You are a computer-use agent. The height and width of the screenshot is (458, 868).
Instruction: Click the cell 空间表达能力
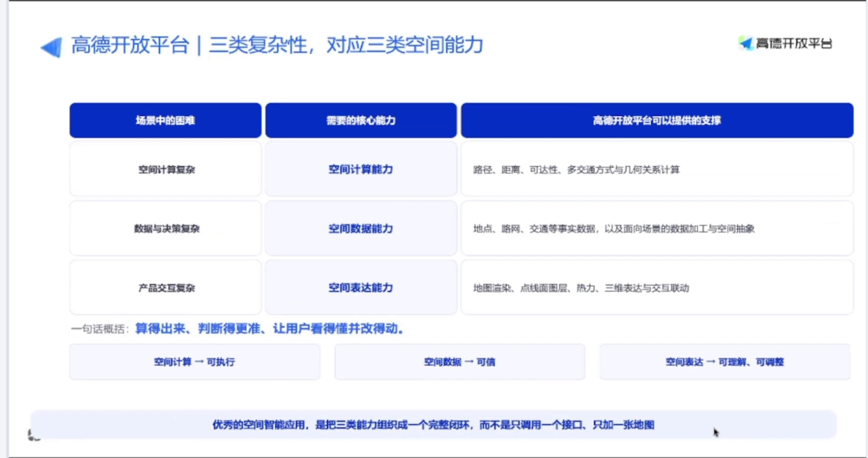tap(361, 287)
